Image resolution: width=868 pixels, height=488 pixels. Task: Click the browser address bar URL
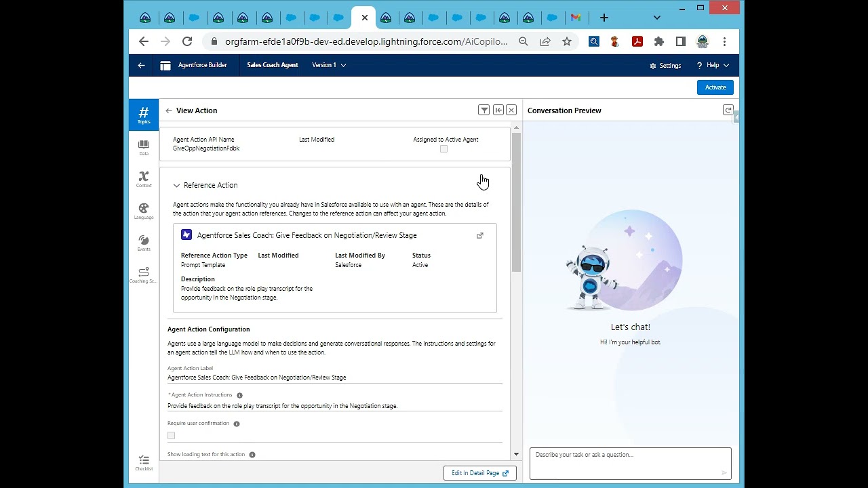pos(366,41)
